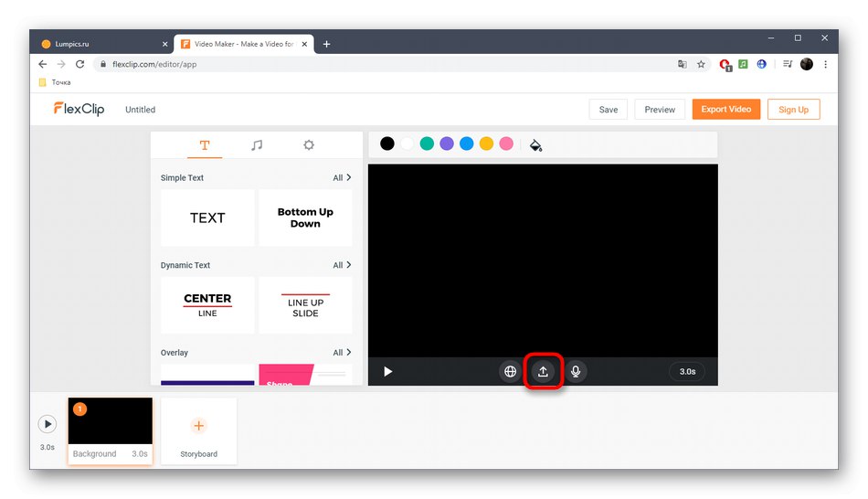Add the LINE UP SLIDE dynamic text

click(x=305, y=305)
